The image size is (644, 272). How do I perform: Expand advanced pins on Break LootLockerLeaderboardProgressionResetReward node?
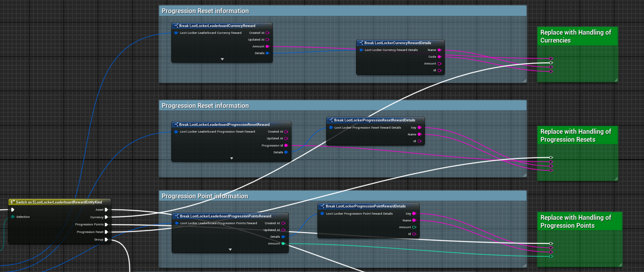coord(231,159)
